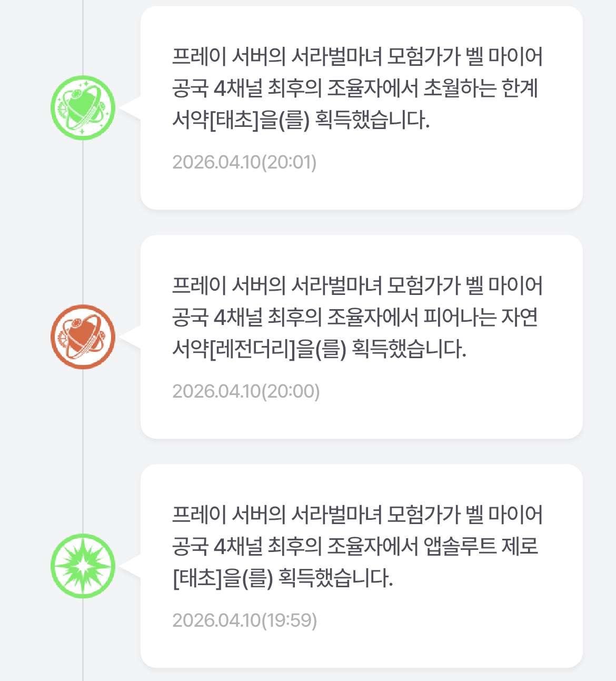
Task: Click the green covenant icon at 20:01 entry
Action: pyautogui.click(x=83, y=108)
